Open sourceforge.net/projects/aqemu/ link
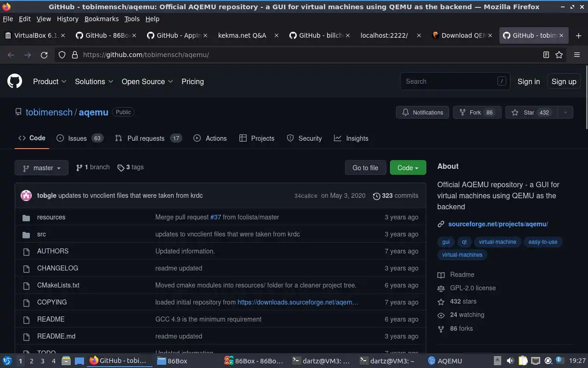The image size is (588, 368). pos(498,224)
